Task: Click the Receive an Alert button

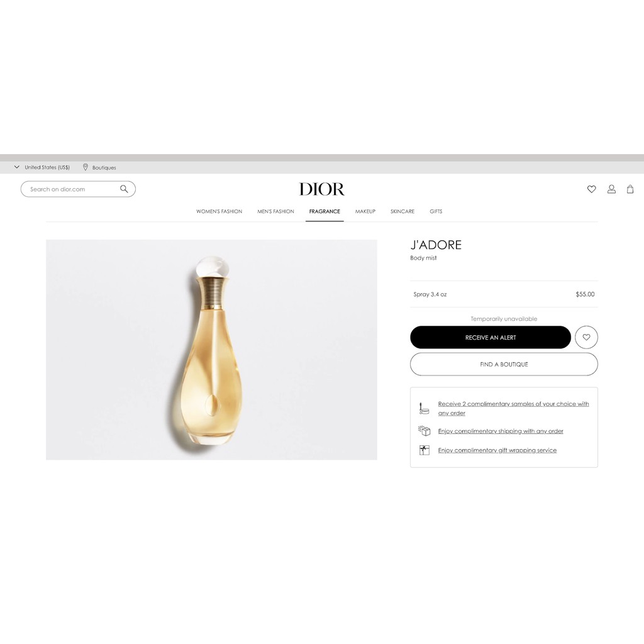Action: point(491,337)
